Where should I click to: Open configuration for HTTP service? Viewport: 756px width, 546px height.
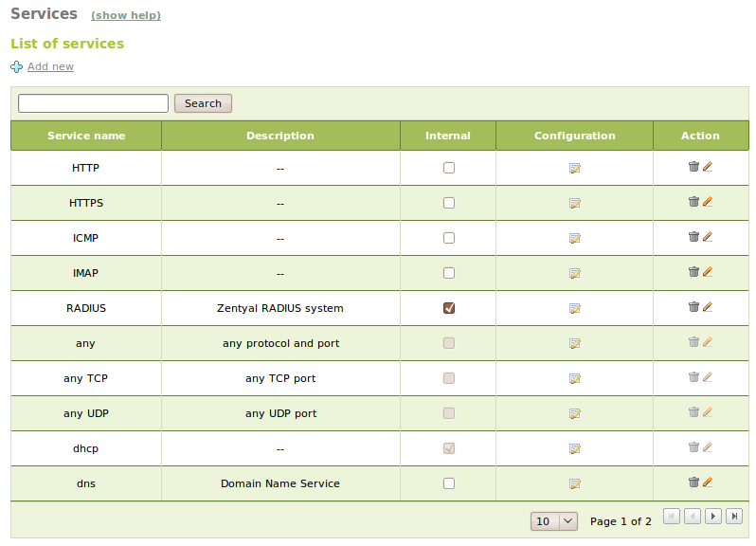point(574,168)
